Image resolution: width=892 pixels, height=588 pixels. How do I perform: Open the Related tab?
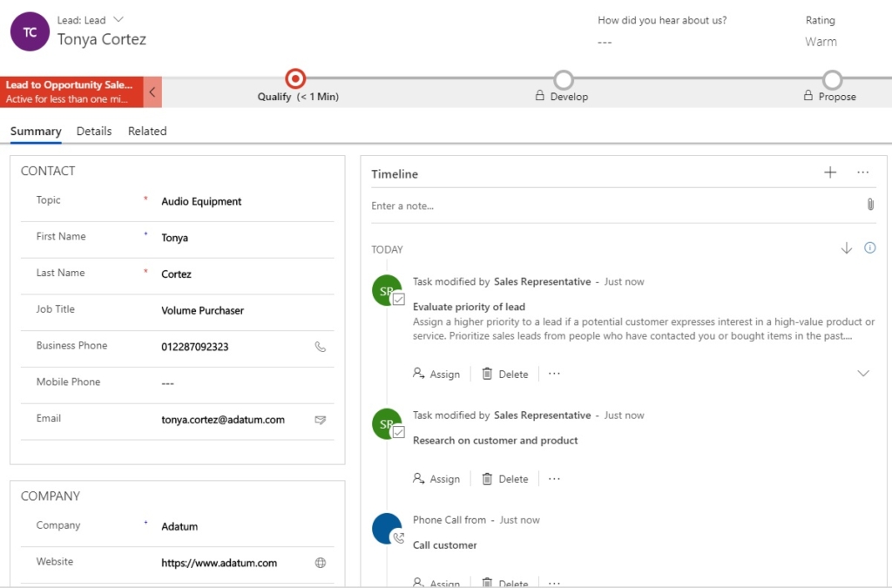pyautogui.click(x=147, y=132)
